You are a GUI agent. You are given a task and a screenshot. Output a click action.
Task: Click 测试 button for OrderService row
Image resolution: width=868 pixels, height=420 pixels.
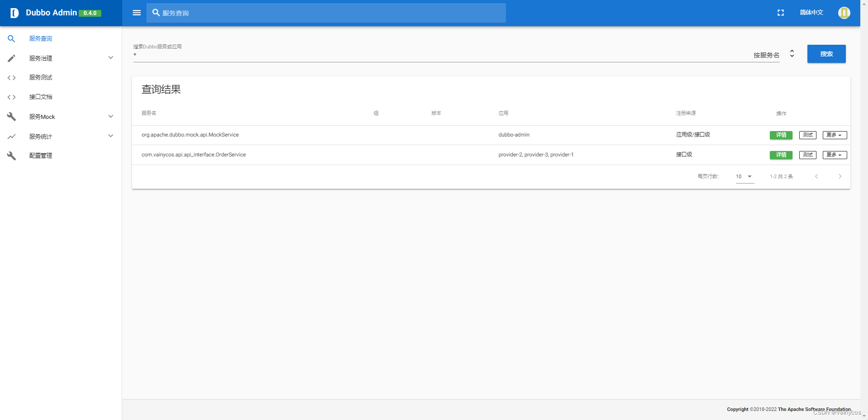click(x=808, y=155)
